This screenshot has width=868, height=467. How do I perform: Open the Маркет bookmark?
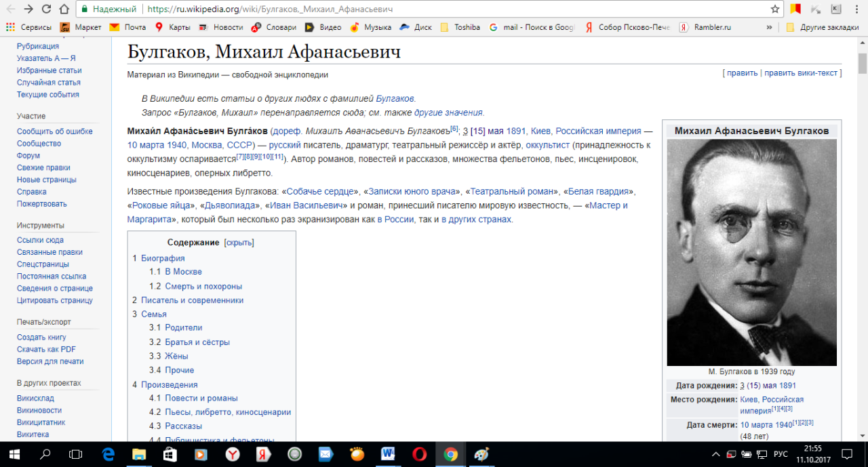(x=81, y=27)
